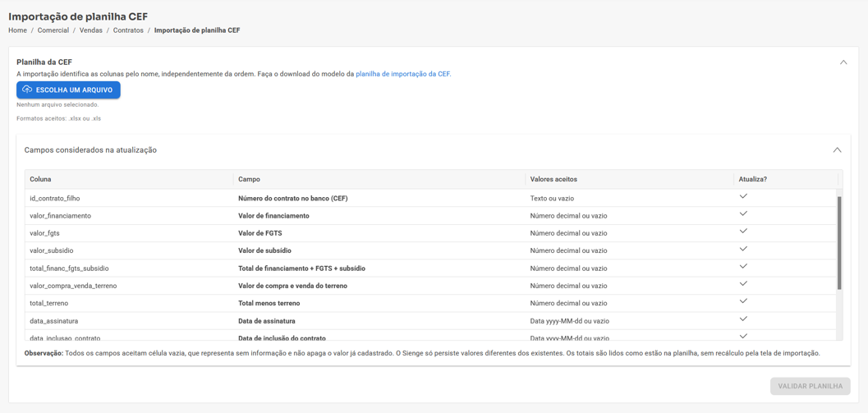Click the Texto ou vazio cell
This screenshot has height=413, width=868.
(x=629, y=198)
